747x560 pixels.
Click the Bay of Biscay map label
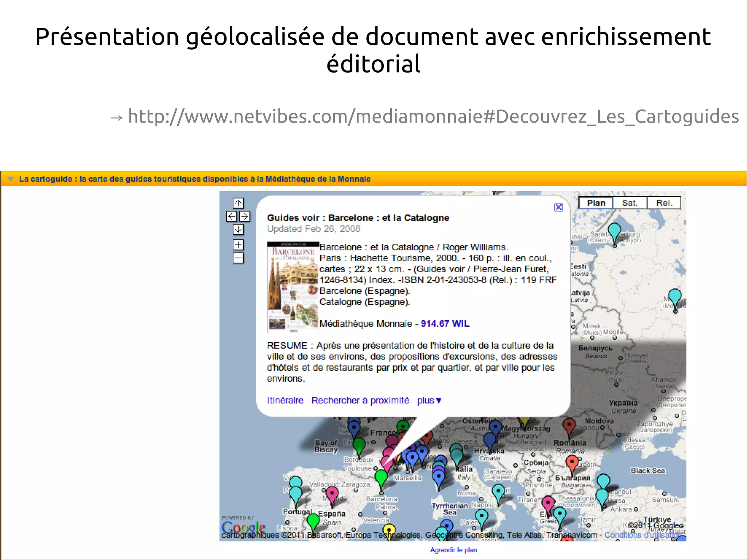click(x=326, y=446)
